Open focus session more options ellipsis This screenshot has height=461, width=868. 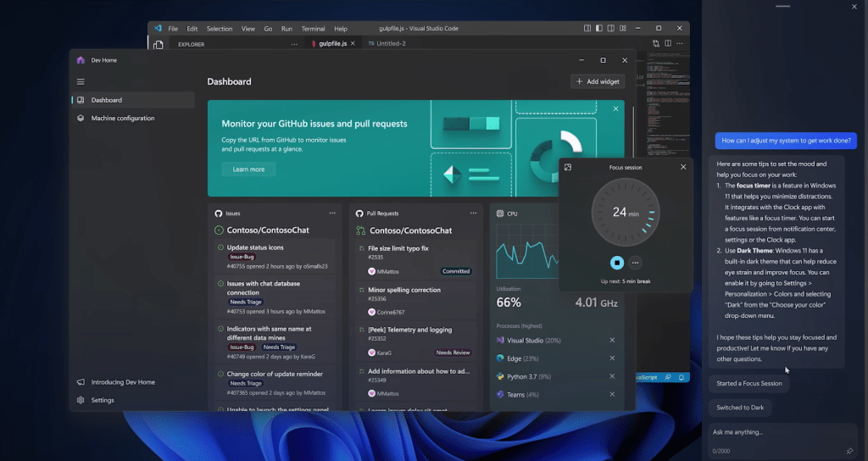[635, 263]
